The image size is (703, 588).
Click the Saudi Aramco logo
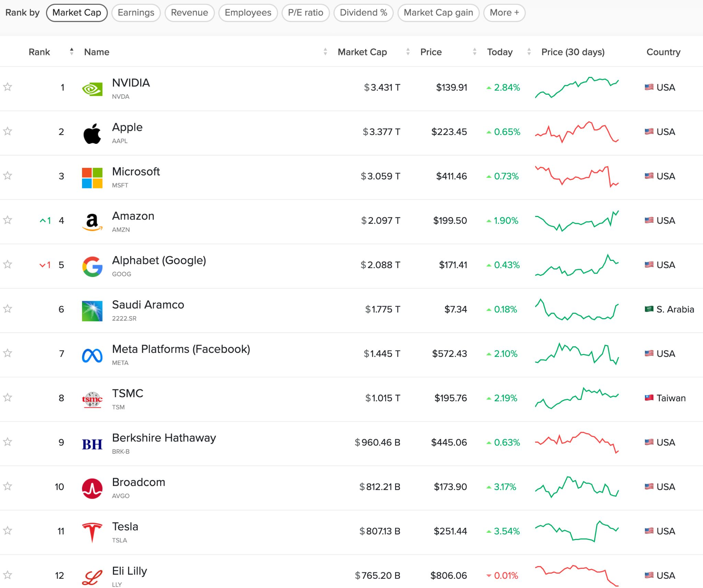point(92,311)
